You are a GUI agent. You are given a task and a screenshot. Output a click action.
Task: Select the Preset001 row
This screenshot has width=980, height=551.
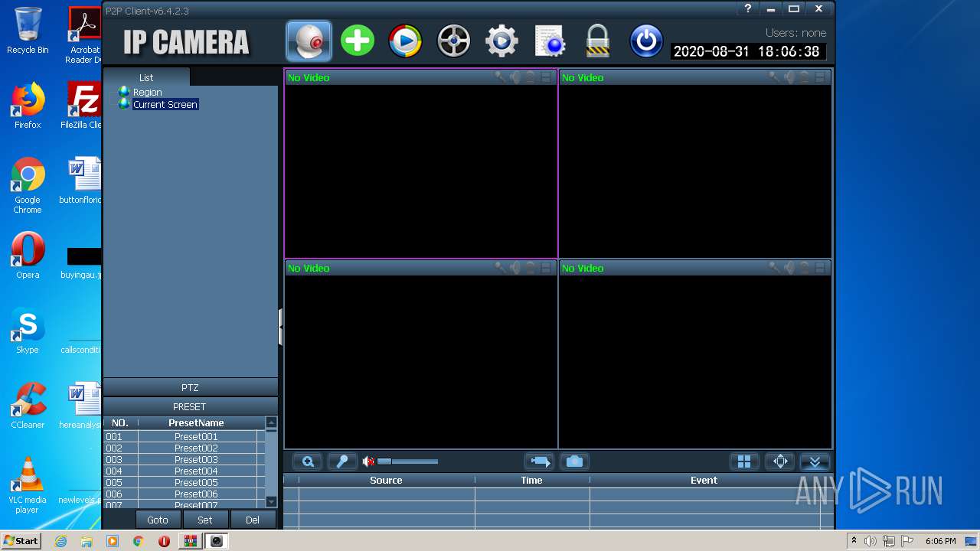pos(185,437)
